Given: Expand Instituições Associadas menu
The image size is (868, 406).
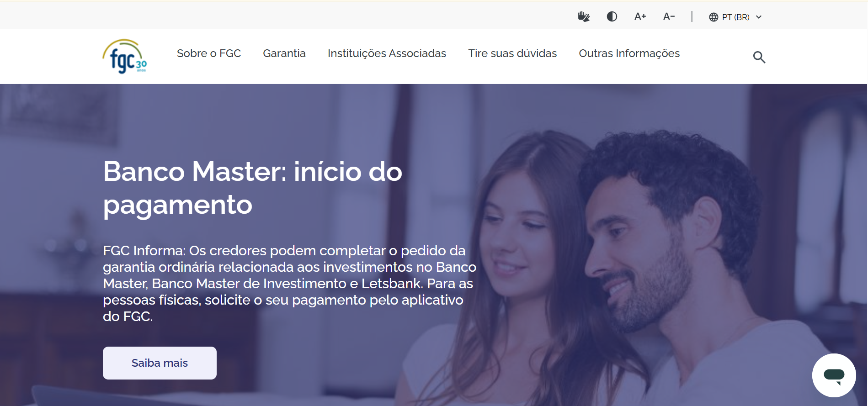Looking at the screenshot, I should pyautogui.click(x=387, y=53).
